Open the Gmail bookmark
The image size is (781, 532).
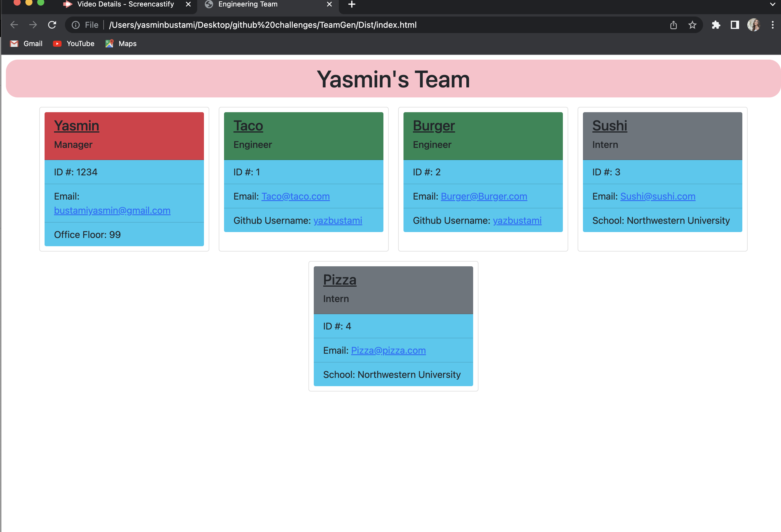click(26, 44)
